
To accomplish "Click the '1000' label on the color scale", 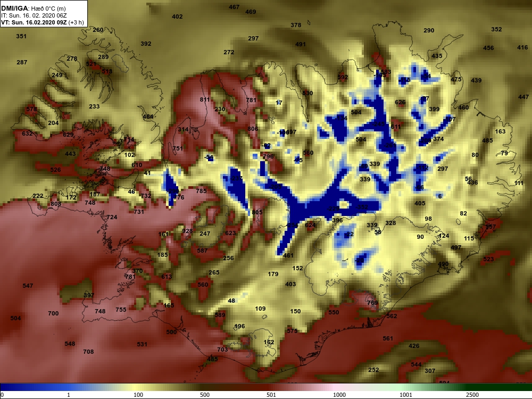I will click(x=339, y=395).
